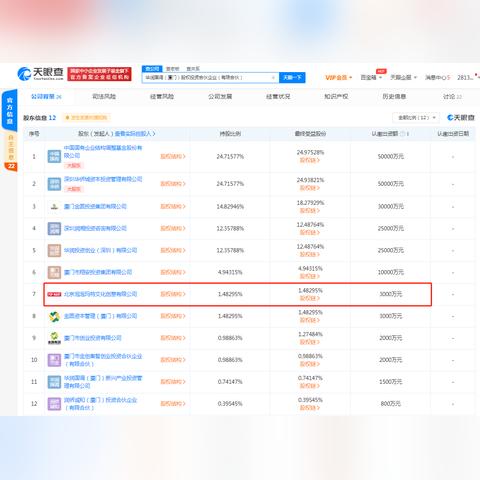This screenshot has height=480, width=480.
Task: Switch to the 经营状况 tab
Action: 278,97
